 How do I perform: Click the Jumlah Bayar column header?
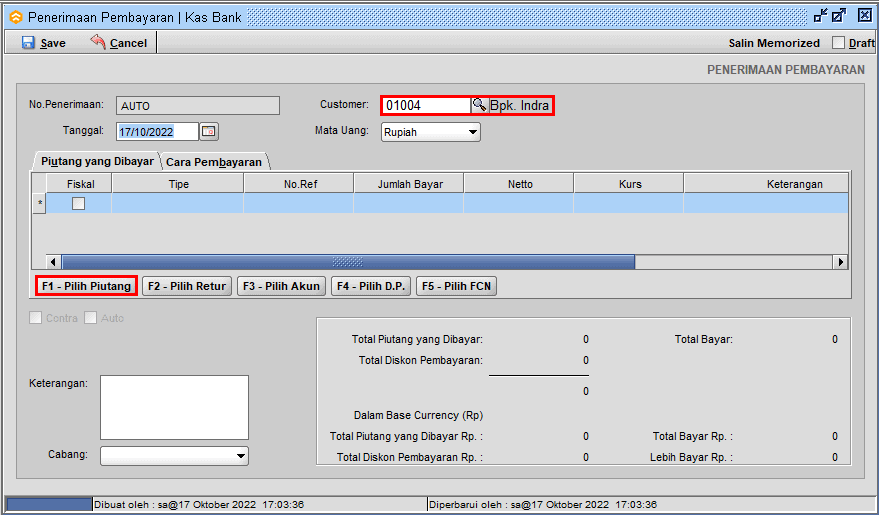409,184
